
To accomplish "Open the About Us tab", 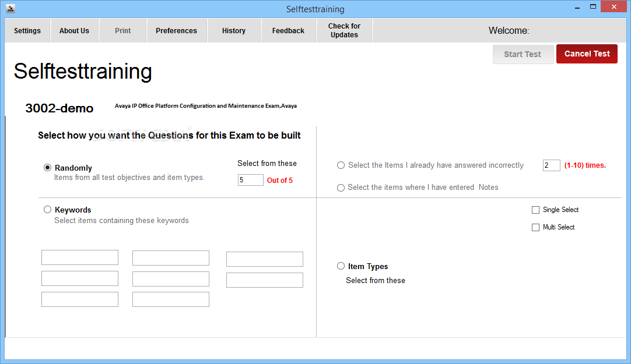I will pyautogui.click(x=75, y=30).
